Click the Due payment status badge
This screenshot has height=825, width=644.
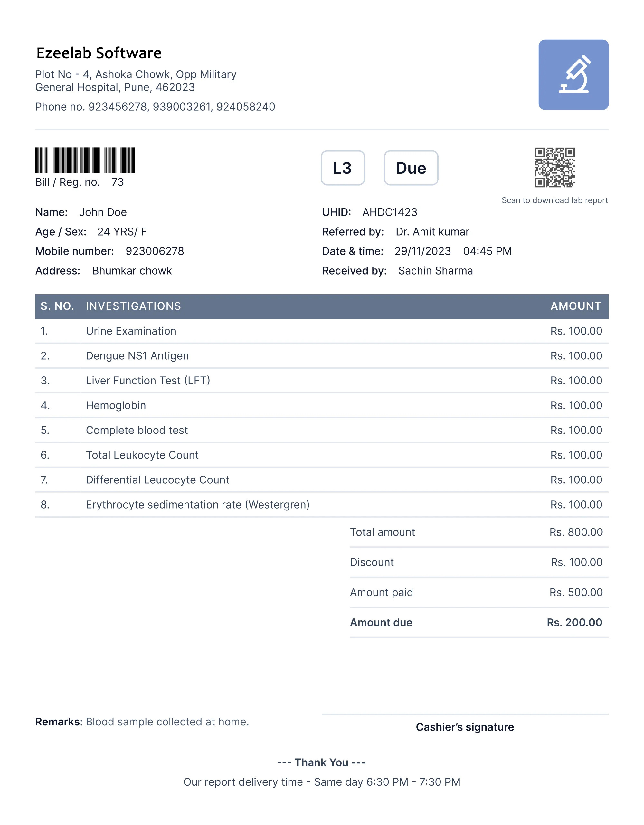pos(410,168)
